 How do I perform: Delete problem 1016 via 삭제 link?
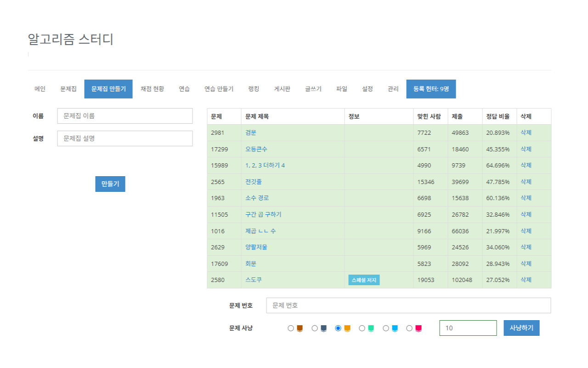526,231
